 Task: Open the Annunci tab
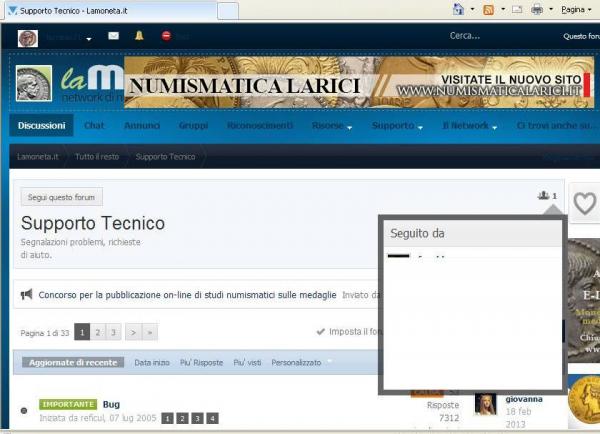(x=142, y=126)
